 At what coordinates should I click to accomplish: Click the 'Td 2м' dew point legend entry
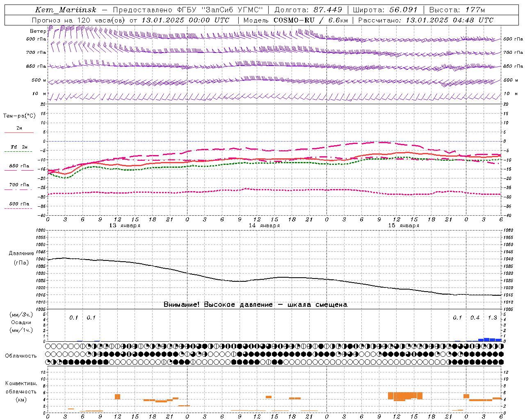coord(19,147)
